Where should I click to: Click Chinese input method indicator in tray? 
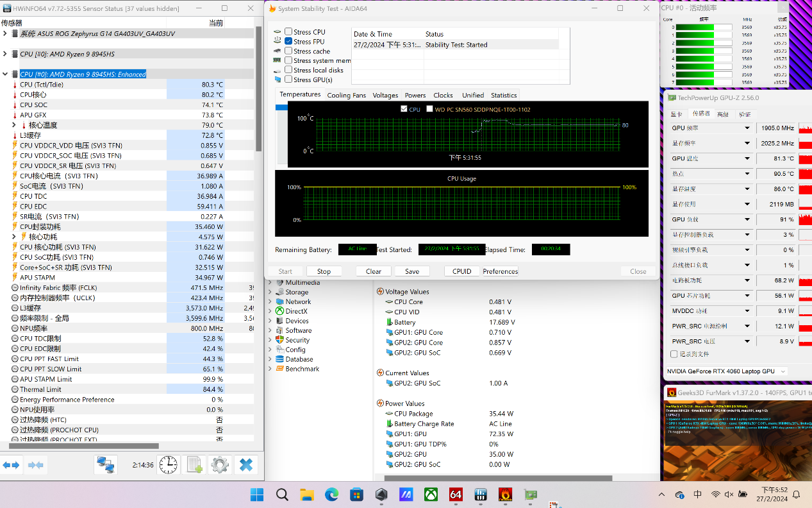coord(698,495)
